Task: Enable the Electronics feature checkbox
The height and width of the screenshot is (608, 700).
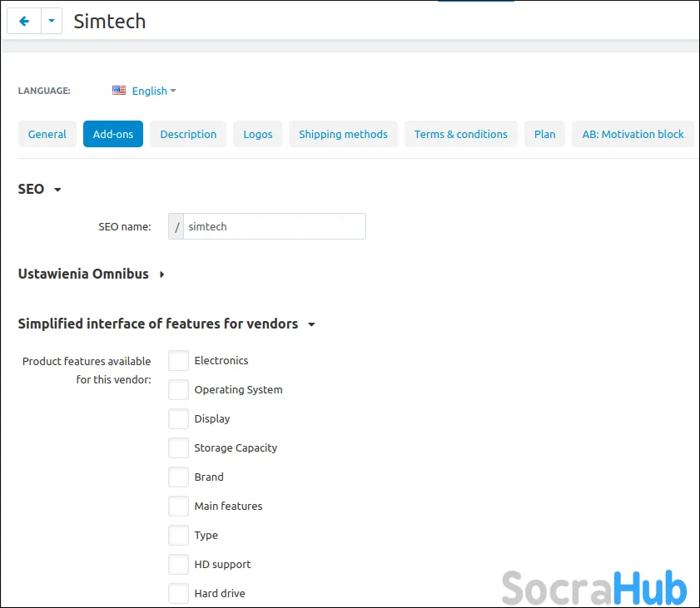Action: (178, 360)
